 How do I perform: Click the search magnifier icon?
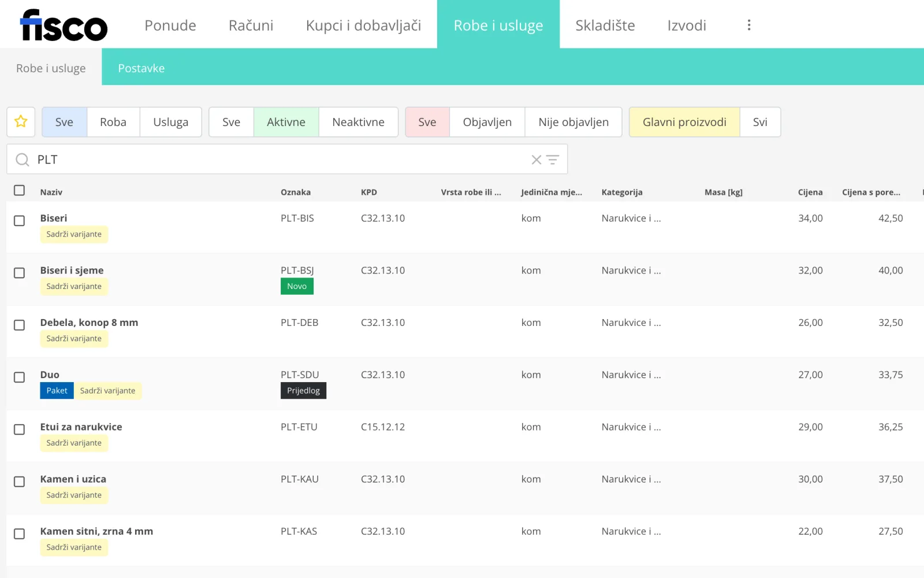coord(23,160)
